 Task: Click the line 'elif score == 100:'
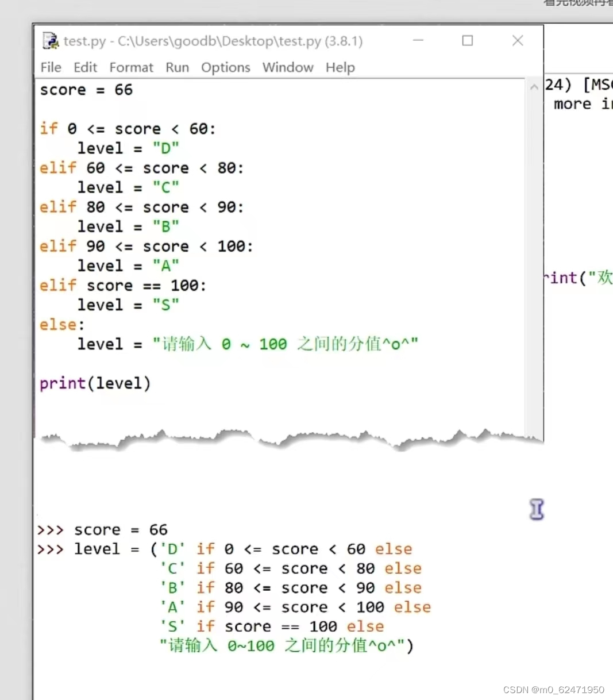point(122,285)
